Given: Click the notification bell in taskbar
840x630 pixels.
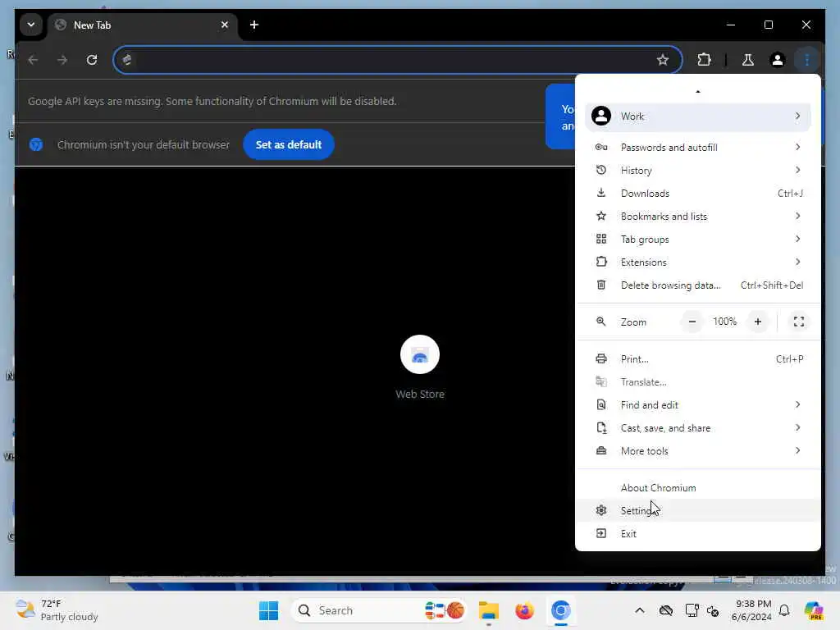Looking at the screenshot, I should [x=784, y=610].
